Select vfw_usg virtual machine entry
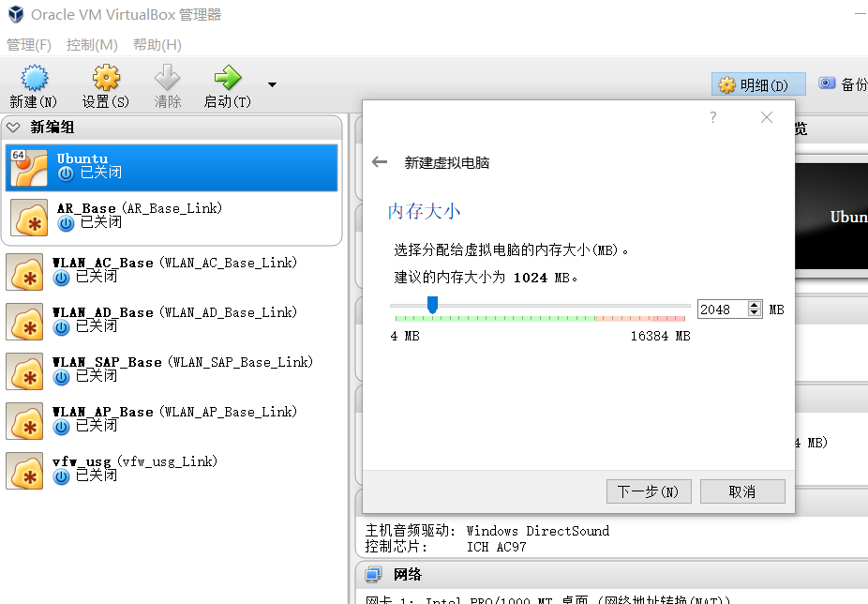Screen dimensions: 868x604 coord(172,470)
